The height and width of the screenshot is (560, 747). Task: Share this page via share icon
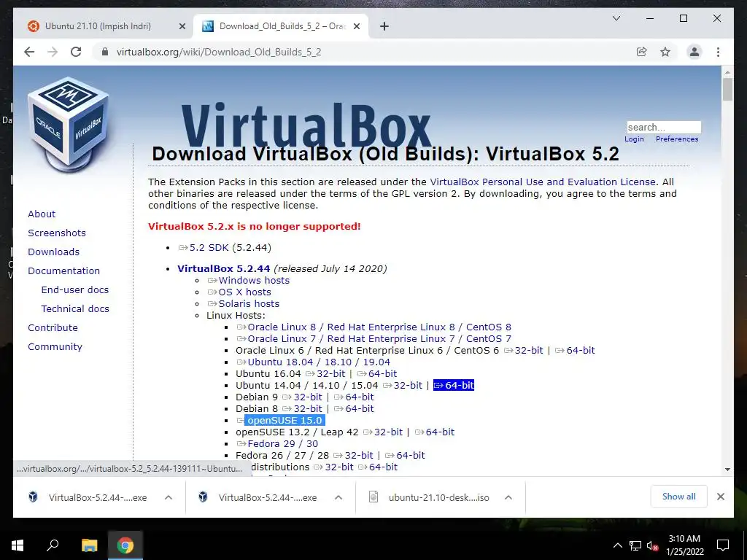(642, 52)
